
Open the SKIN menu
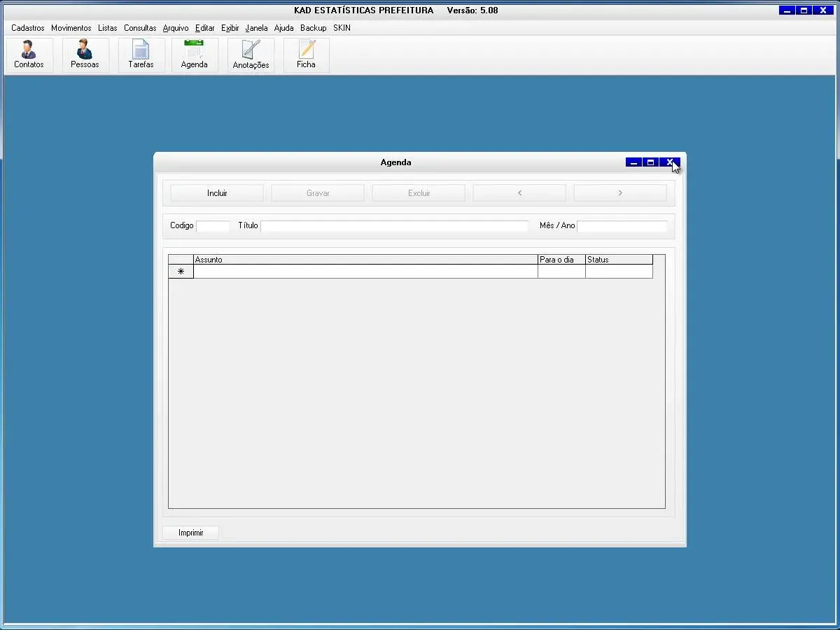[342, 28]
